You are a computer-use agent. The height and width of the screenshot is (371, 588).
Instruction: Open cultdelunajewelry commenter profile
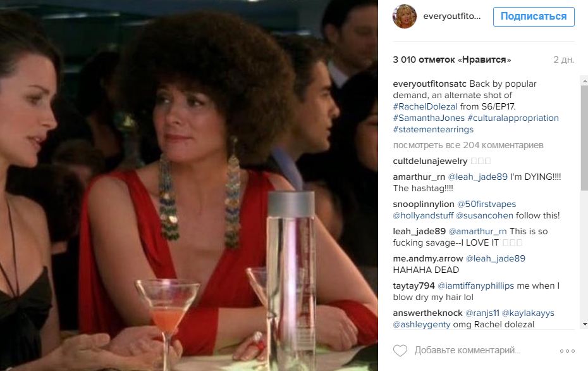tap(430, 161)
